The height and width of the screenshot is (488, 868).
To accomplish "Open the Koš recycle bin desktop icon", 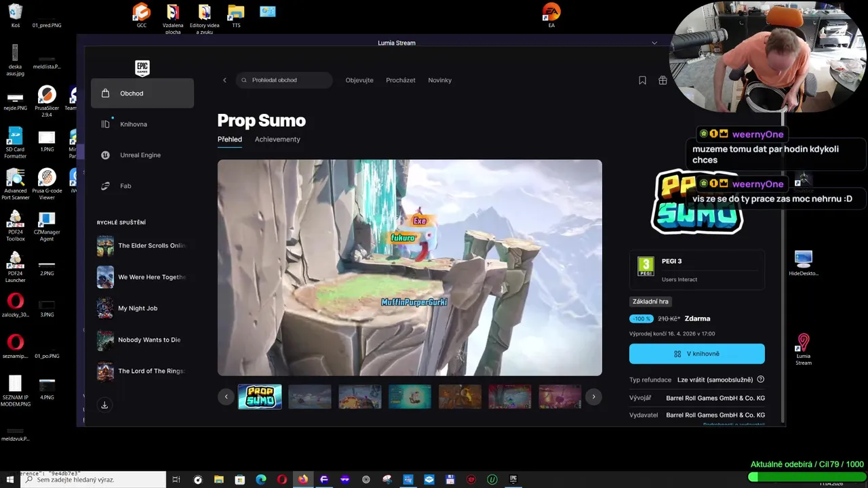I will coord(15,16).
